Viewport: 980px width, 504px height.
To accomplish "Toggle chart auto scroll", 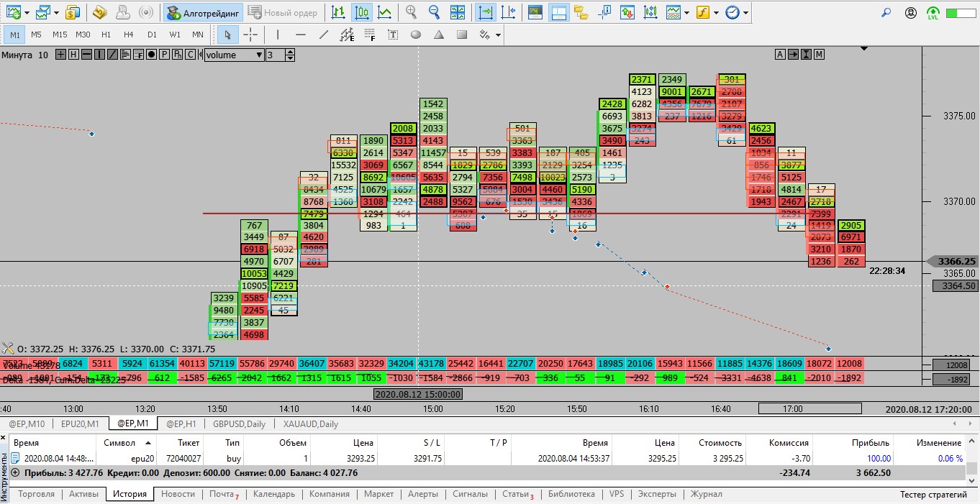I will click(486, 12).
